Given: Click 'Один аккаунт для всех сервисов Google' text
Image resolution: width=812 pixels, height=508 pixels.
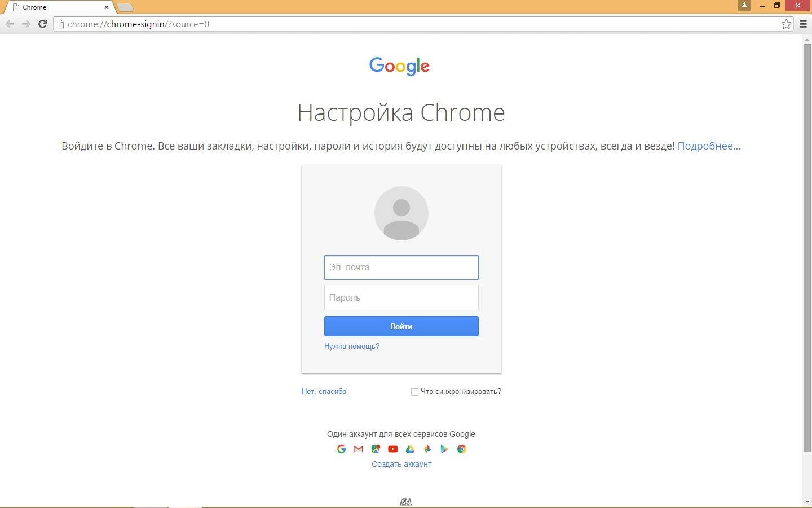Looking at the screenshot, I should coord(401,434).
